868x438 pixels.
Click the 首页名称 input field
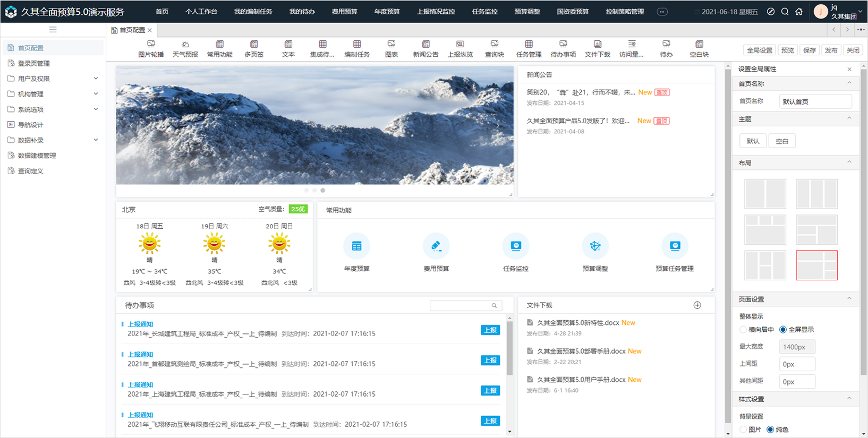815,101
